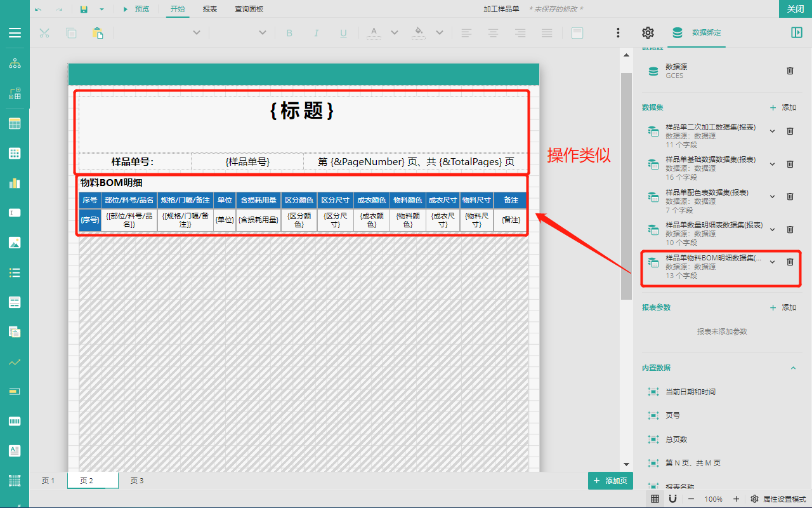Click the paste clipboard icon

tap(98, 33)
